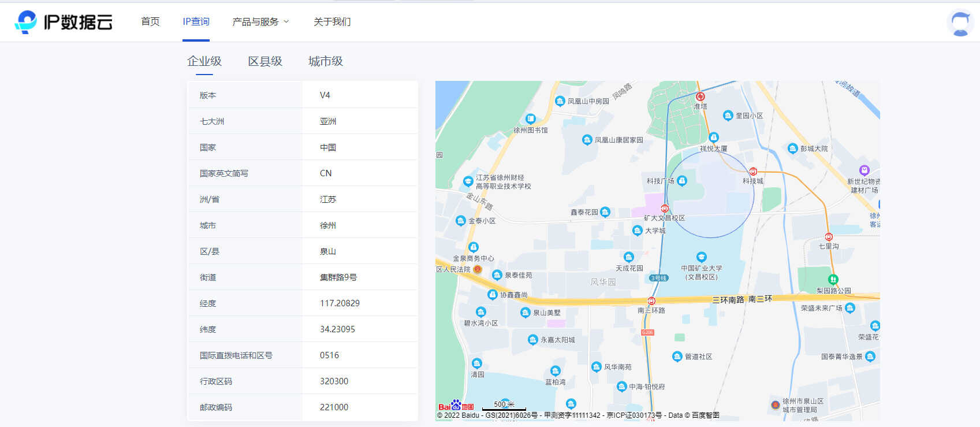This screenshot has width=980, height=427.
Task: Click the 淮塔 metro station icon
Action: pos(700,96)
